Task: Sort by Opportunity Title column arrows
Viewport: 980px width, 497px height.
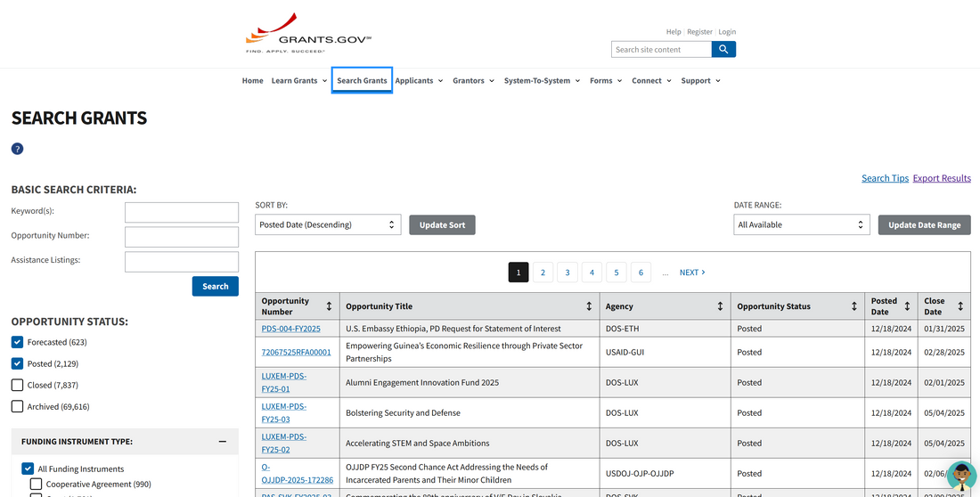Action: tap(589, 306)
